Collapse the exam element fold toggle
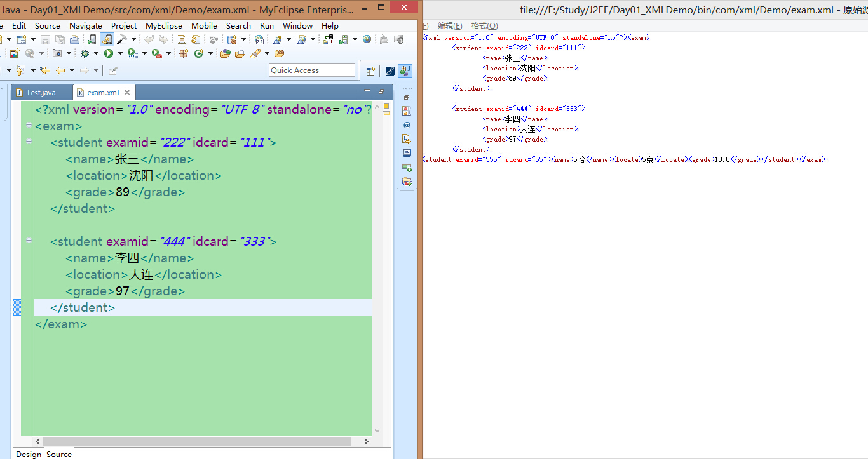 pos(29,126)
